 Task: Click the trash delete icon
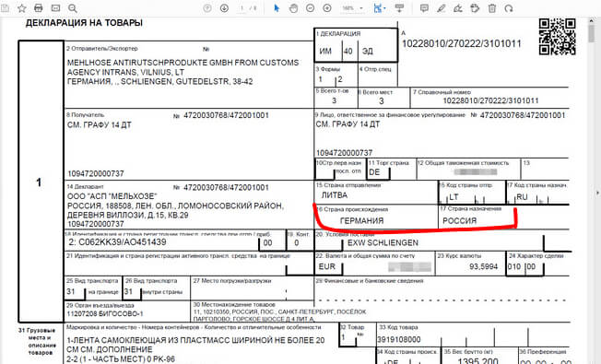[x=492, y=8]
